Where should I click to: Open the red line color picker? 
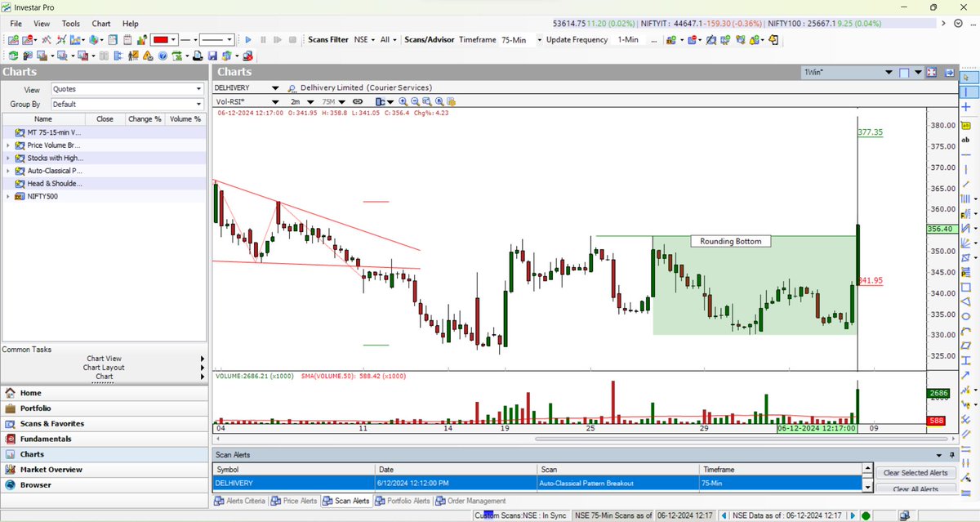[x=164, y=39]
